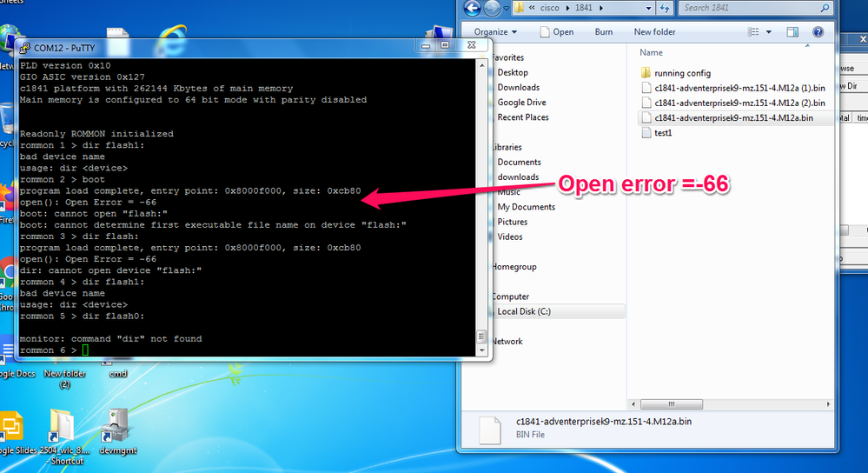
Task: Select the Libraries group in navigation pane
Action: pyautogui.click(x=507, y=147)
